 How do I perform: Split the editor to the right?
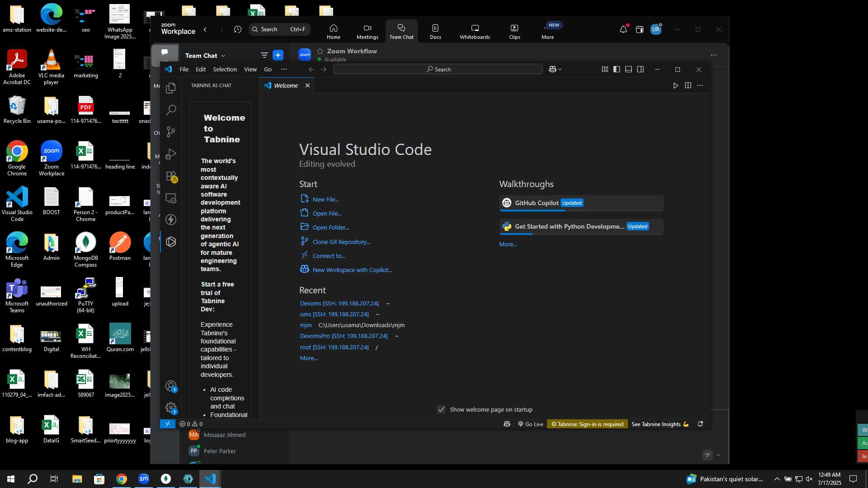(688, 85)
